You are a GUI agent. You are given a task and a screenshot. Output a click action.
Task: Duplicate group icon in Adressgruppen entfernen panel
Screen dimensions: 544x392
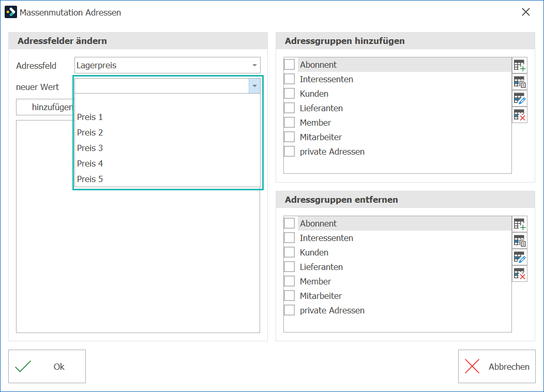coord(520,241)
